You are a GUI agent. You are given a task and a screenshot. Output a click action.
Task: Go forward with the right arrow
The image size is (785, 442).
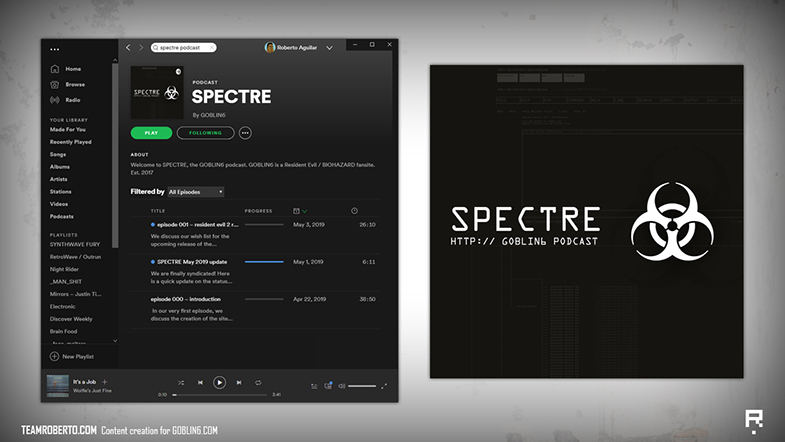coord(141,48)
